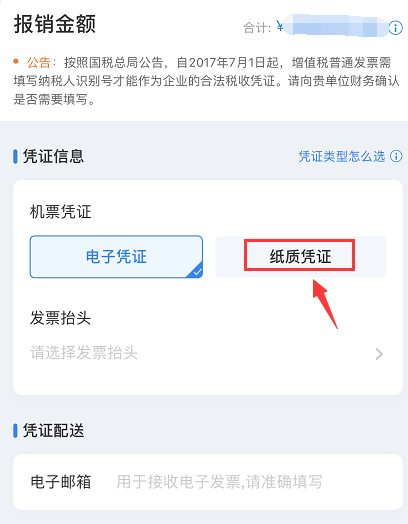This screenshot has width=408, height=524.
Task: Select 纸质凭证 option
Action: [x=300, y=257]
